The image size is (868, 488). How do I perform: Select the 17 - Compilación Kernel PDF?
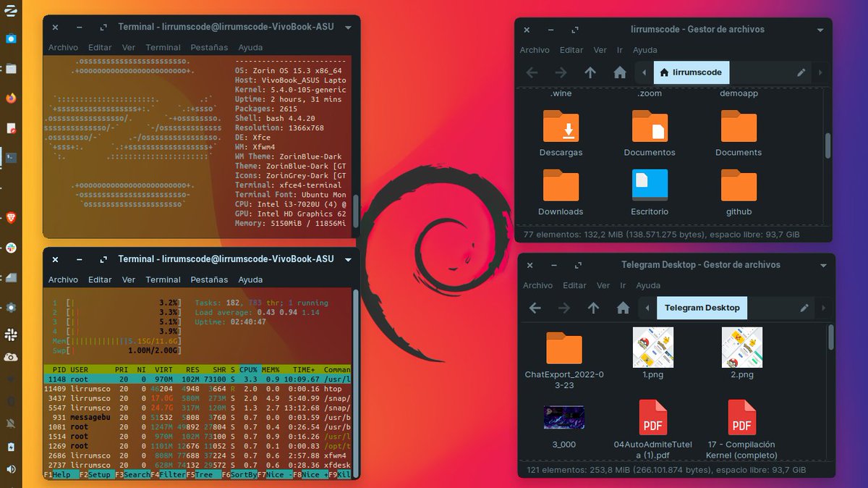pos(742,429)
